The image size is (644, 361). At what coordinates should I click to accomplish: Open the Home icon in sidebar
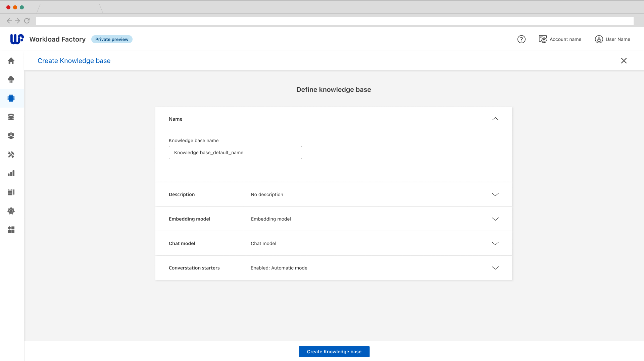tap(11, 61)
